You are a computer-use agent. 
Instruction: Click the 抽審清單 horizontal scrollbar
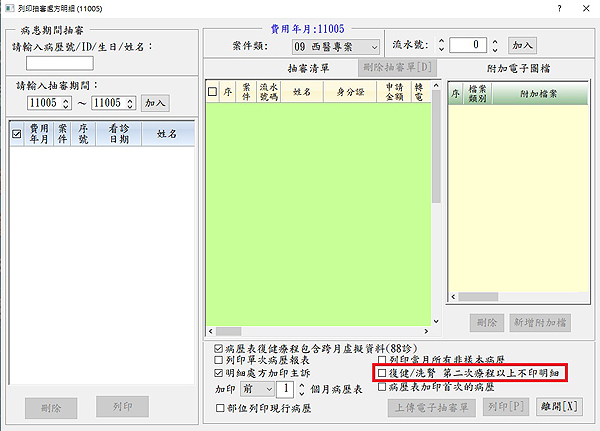point(320,330)
